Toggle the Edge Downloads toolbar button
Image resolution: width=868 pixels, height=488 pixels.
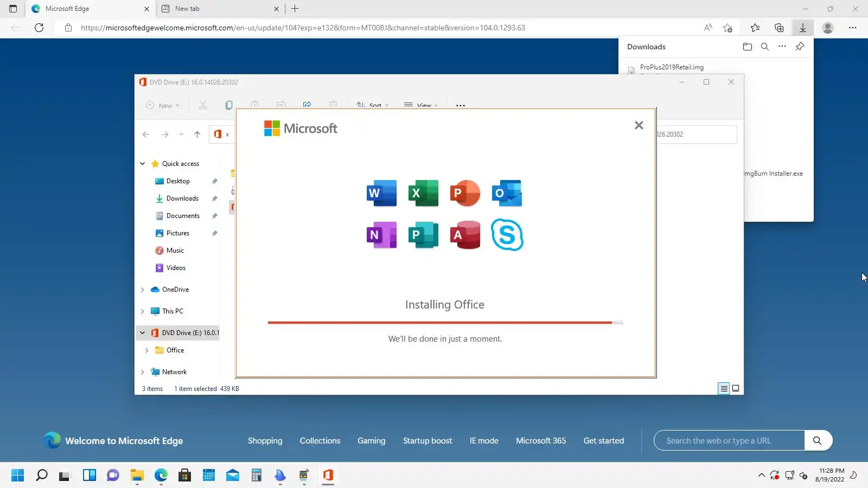803,28
